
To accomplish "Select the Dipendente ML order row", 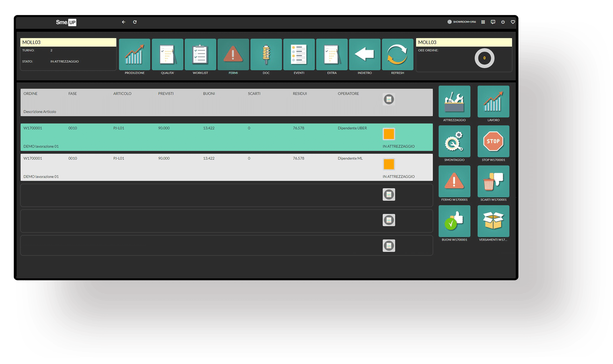I will [x=201, y=167].
